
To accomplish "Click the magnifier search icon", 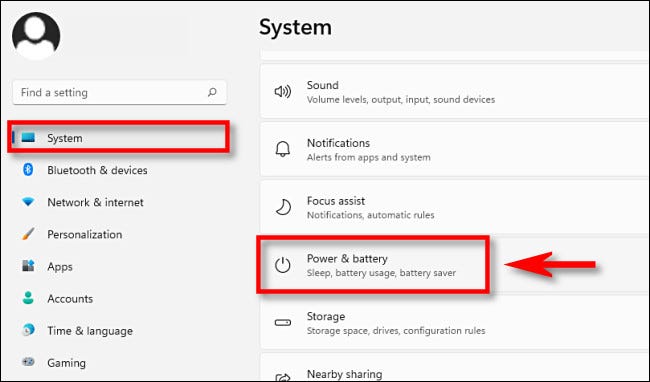I will click(x=212, y=92).
